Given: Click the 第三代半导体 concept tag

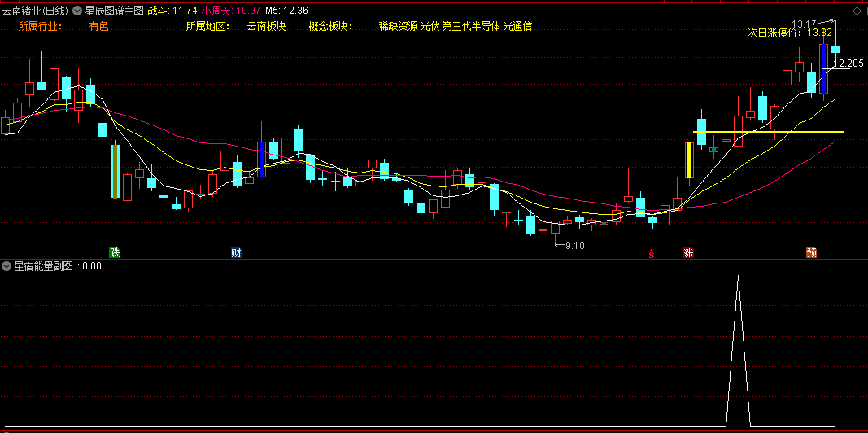Looking at the screenshot, I should [471, 26].
